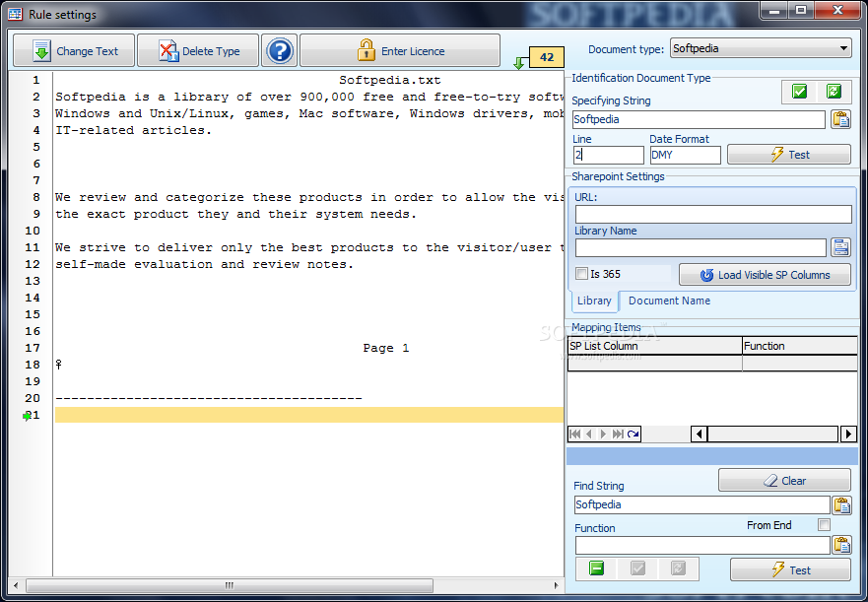
Task: Click text editor horizontal scrollbar thumb
Action: 230,585
